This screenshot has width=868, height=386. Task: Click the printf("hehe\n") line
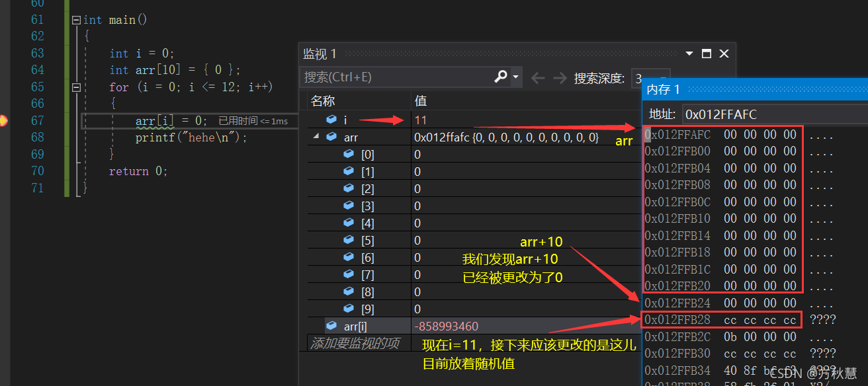point(191,137)
